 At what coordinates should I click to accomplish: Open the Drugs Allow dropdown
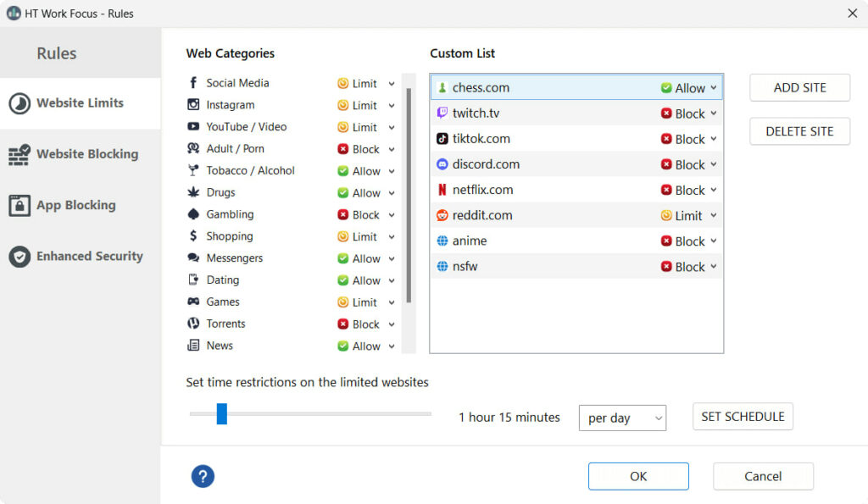coord(366,193)
